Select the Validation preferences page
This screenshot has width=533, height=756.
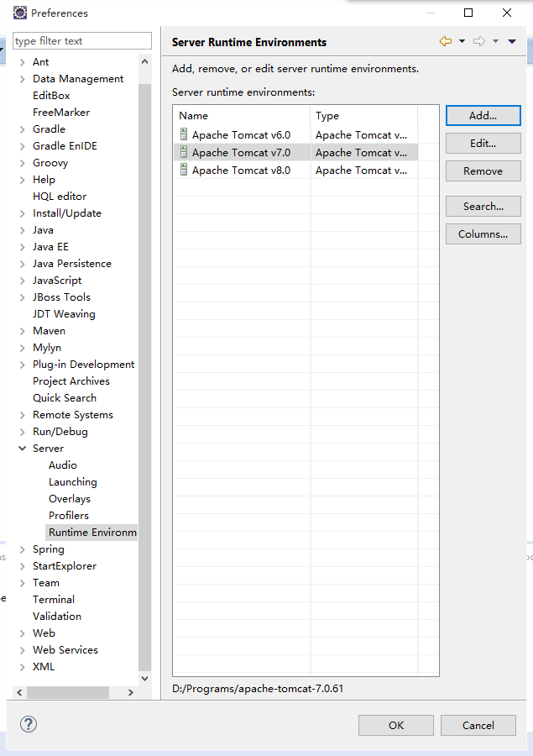tap(57, 617)
